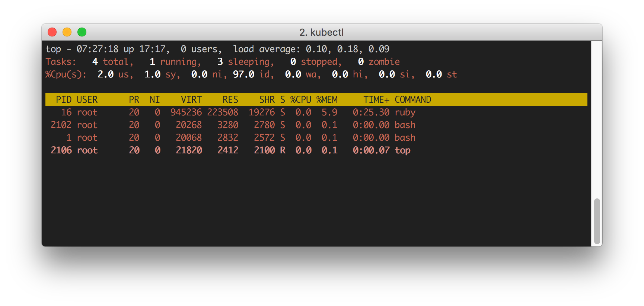Click the RES column header
This screenshot has width=644, height=306.
pos(230,100)
